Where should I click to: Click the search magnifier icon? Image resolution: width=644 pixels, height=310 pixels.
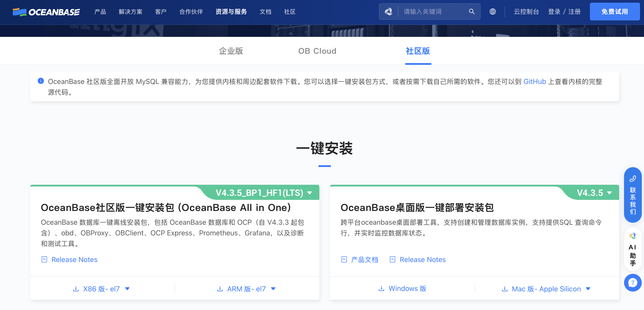coord(471,12)
